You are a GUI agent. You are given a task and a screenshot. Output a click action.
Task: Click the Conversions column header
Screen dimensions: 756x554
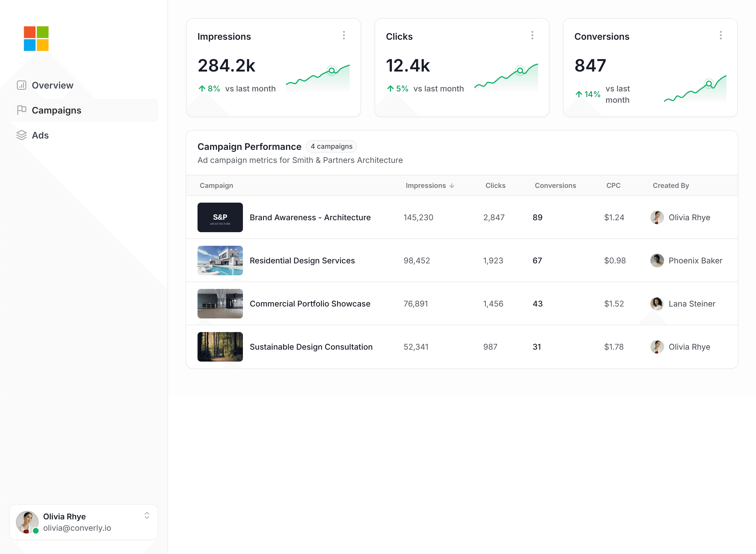click(x=555, y=185)
